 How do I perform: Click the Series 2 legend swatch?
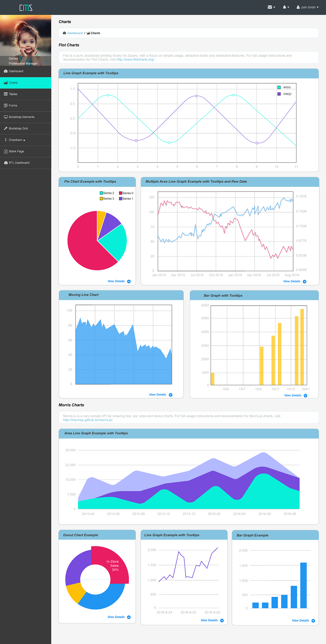point(101,193)
